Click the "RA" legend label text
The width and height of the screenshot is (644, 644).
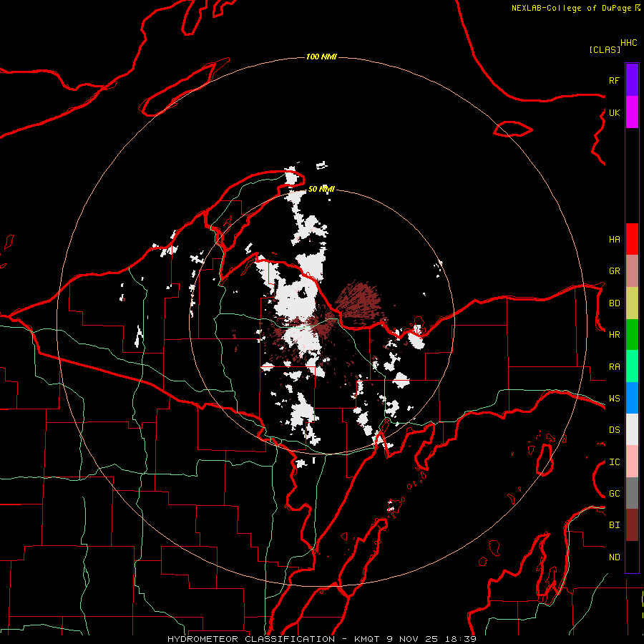(x=614, y=367)
